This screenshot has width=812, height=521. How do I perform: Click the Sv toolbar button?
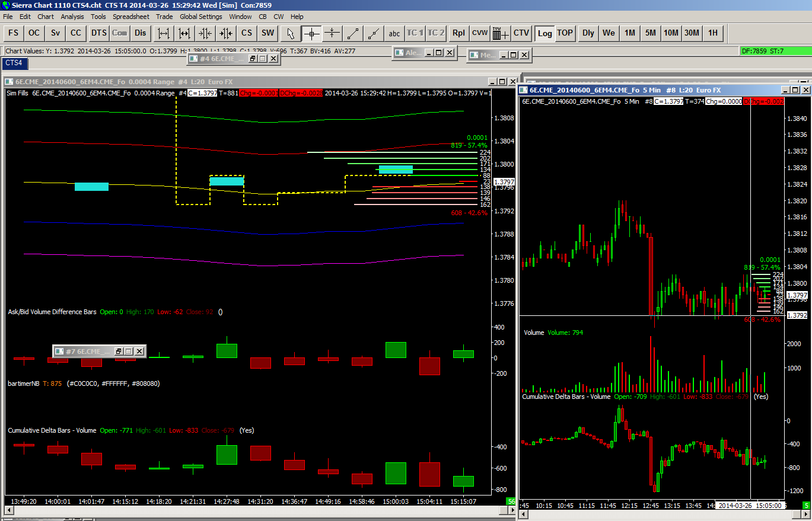[x=55, y=33]
